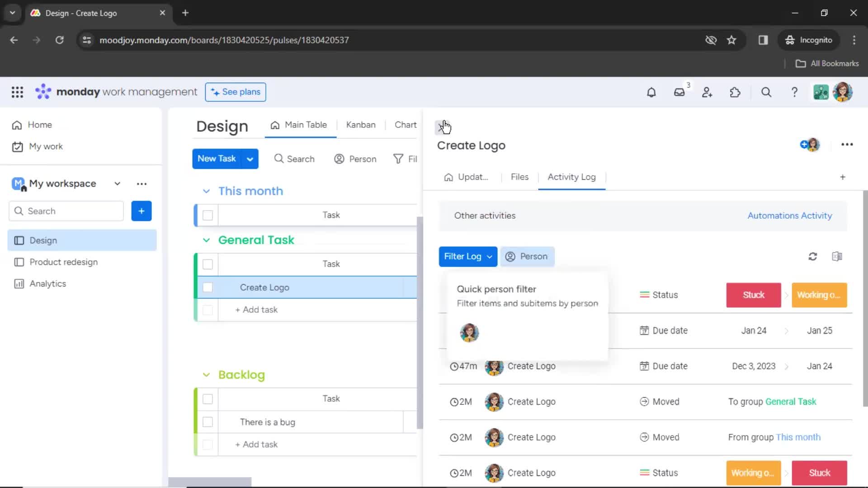Toggle checkbox for Create Logo task
Screen dimensions: 868x488
point(207,287)
